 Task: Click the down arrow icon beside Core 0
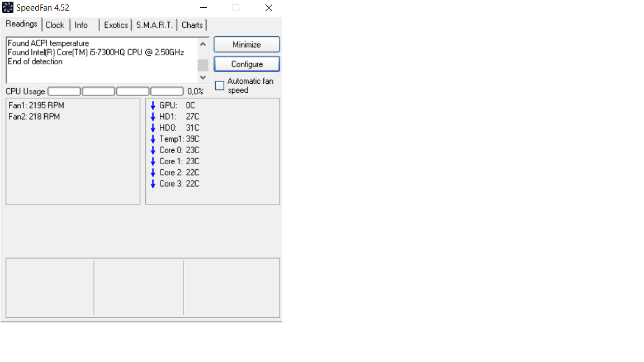(153, 150)
